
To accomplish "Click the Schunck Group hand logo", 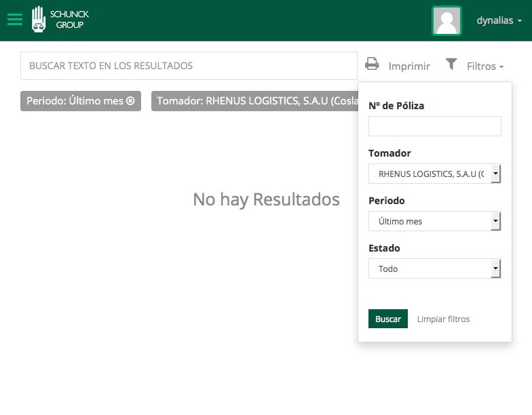I will pyautogui.click(x=39, y=20).
